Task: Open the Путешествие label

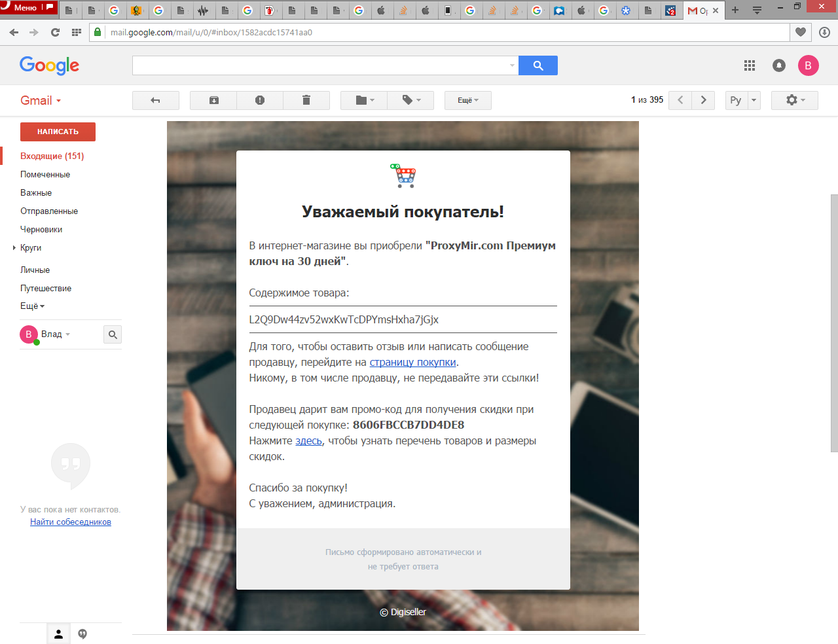Action: [x=46, y=288]
